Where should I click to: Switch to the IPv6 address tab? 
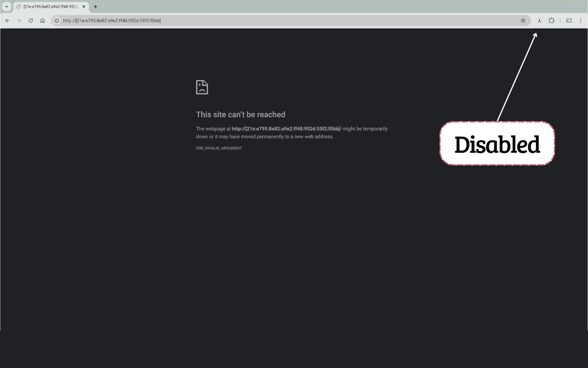pyautogui.click(x=51, y=6)
